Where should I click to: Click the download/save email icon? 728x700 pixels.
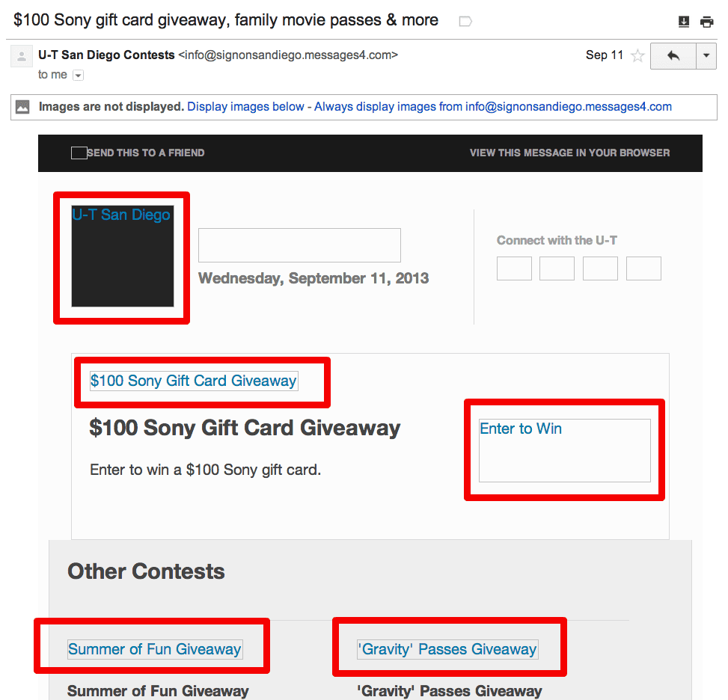pyautogui.click(x=684, y=22)
